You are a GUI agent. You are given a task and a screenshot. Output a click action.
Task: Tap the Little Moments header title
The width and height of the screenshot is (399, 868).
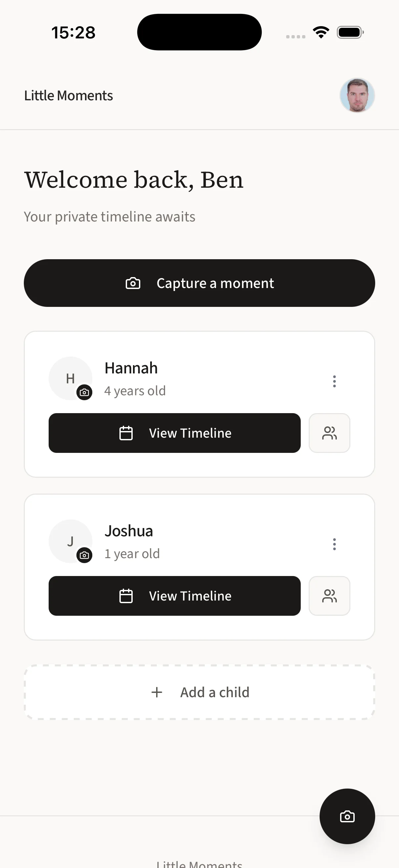click(x=69, y=96)
